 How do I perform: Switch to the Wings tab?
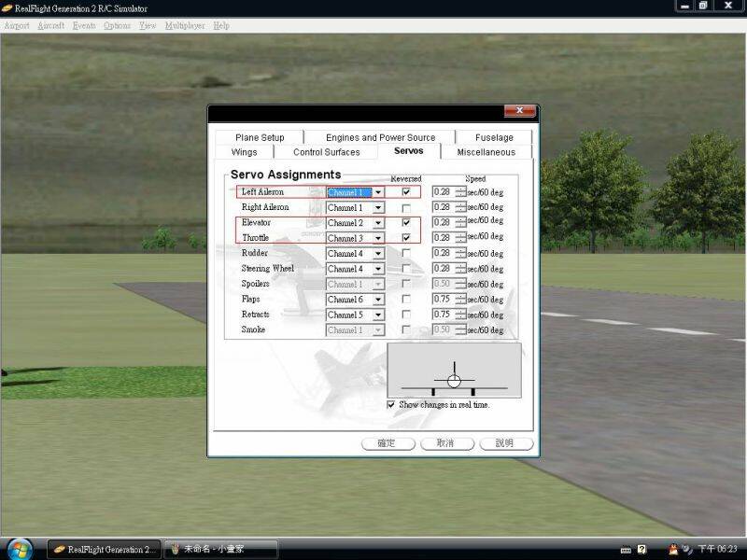click(x=244, y=152)
